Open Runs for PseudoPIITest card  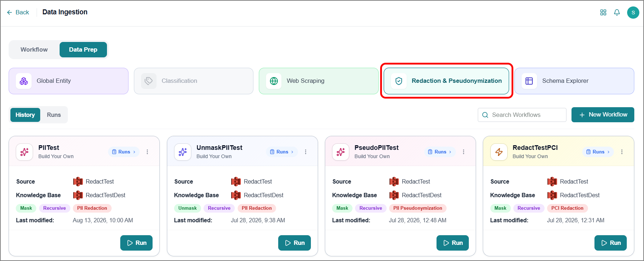click(440, 152)
